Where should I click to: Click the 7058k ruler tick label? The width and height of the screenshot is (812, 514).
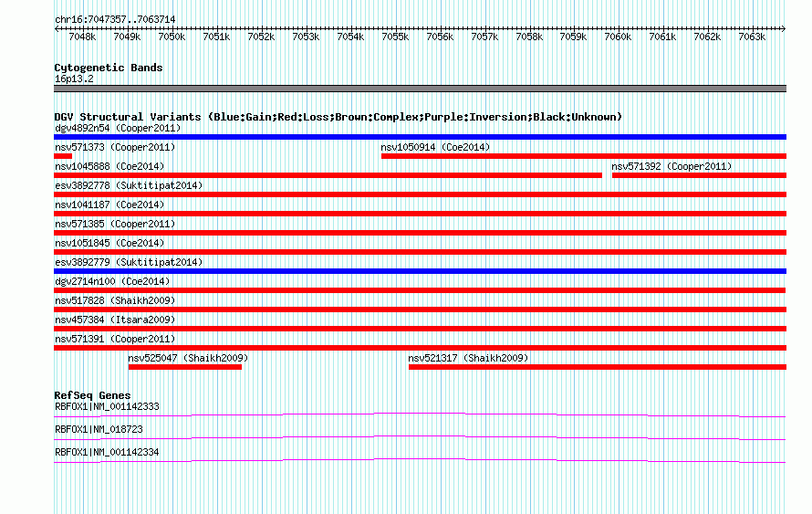[x=529, y=37]
